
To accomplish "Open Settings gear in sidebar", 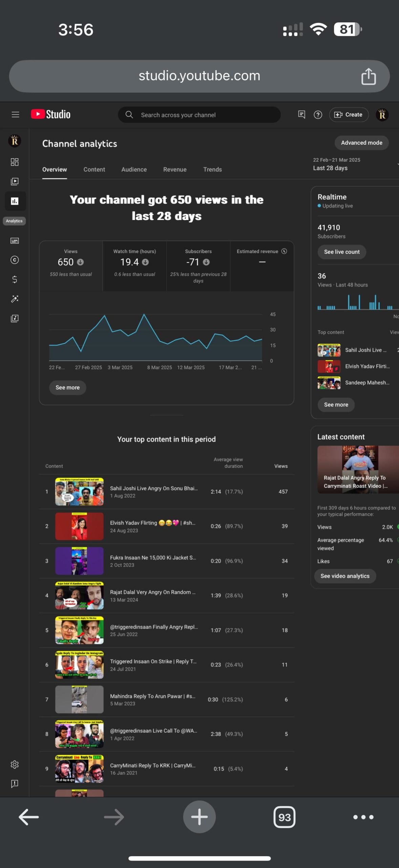I will coord(15,765).
